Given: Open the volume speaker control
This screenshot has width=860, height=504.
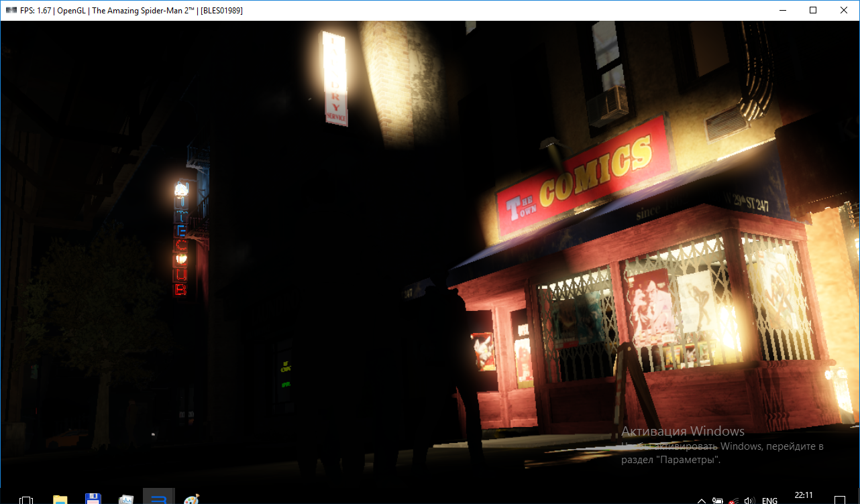Looking at the screenshot, I should (749, 500).
